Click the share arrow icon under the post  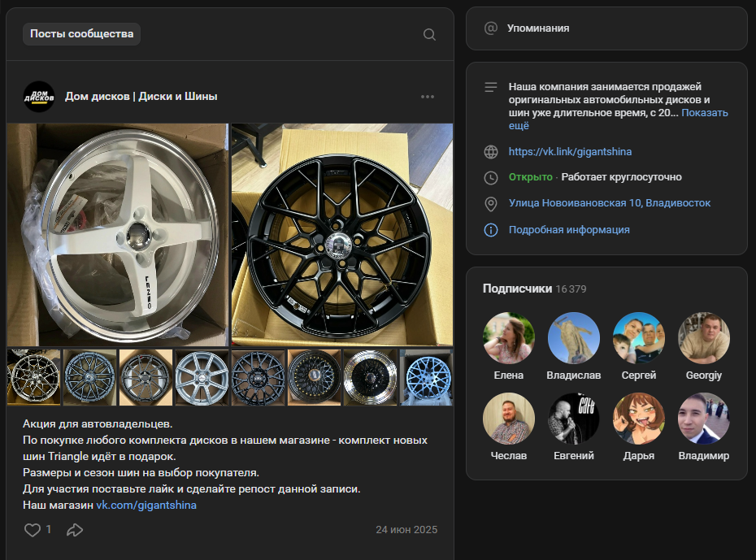75,530
